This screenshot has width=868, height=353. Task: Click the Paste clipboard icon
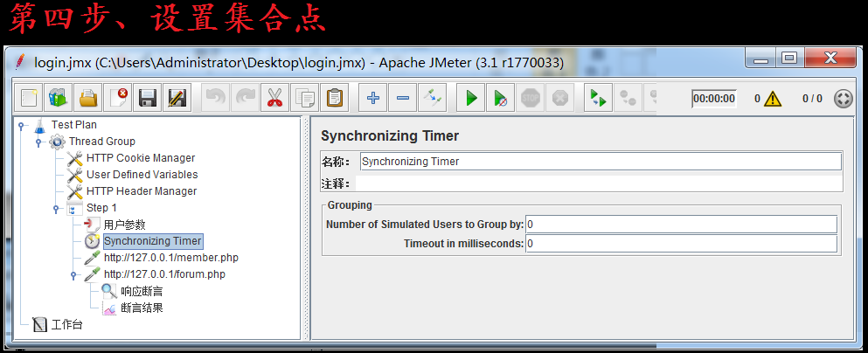pyautogui.click(x=335, y=99)
